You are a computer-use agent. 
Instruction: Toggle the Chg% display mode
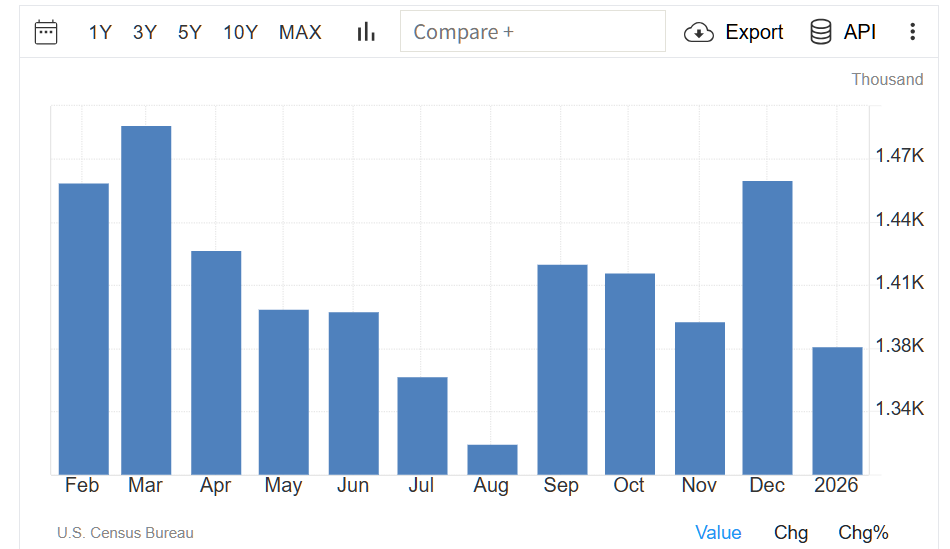863,533
